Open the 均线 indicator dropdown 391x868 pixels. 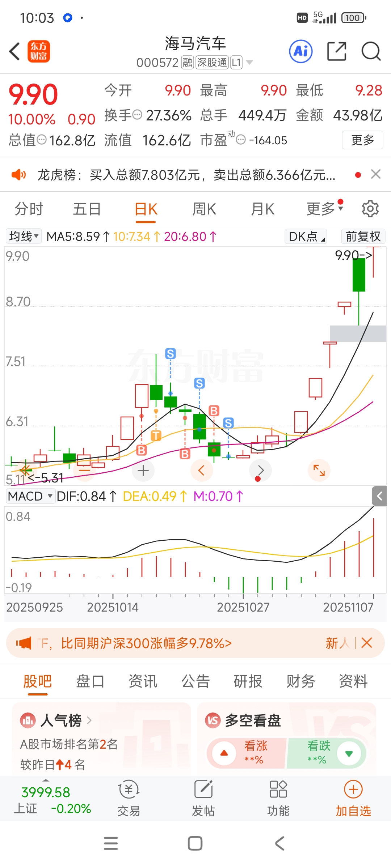(24, 236)
